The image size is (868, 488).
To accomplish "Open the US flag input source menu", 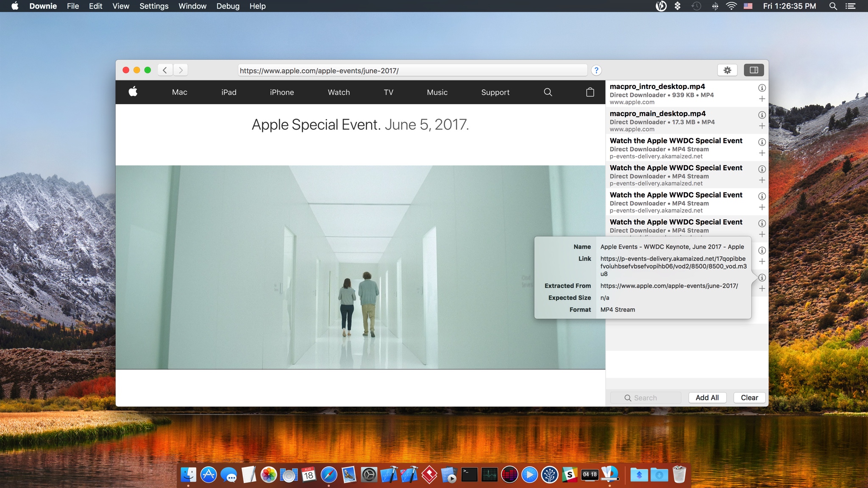I will pos(748,6).
